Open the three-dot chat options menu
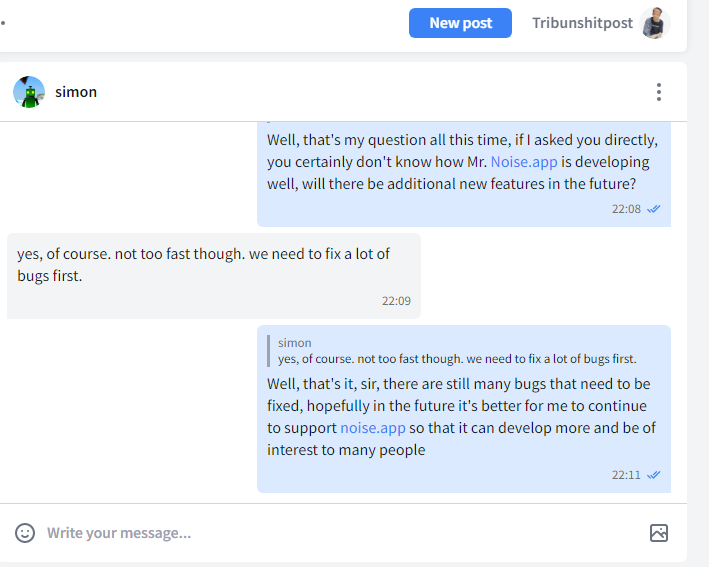 (x=659, y=92)
